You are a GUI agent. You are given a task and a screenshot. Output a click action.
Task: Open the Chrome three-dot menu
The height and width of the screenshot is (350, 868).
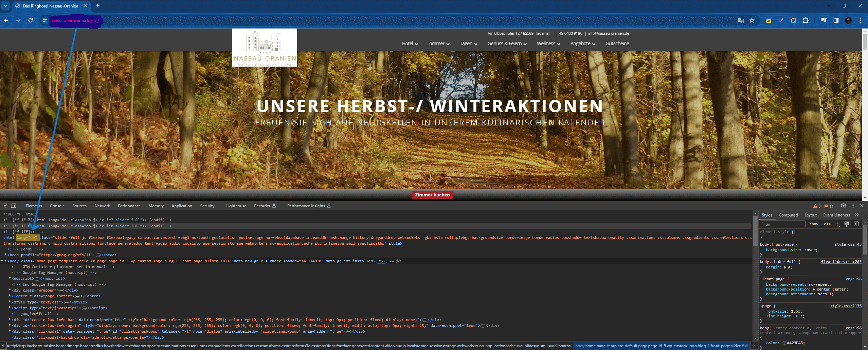click(x=861, y=20)
